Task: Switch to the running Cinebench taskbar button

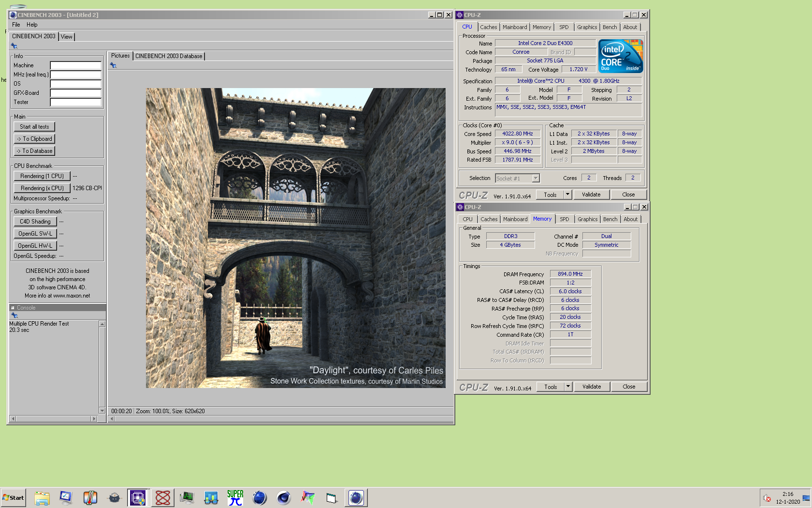Action: pyautogui.click(x=356, y=498)
